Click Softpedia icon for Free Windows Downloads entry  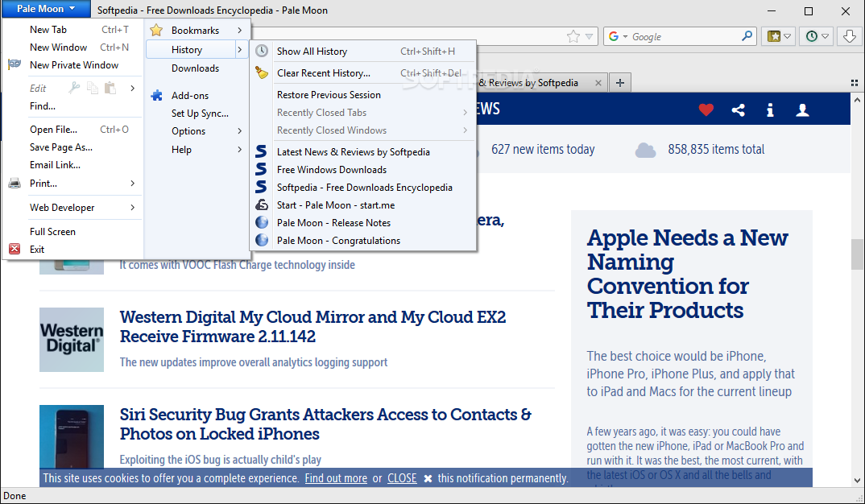262,169
